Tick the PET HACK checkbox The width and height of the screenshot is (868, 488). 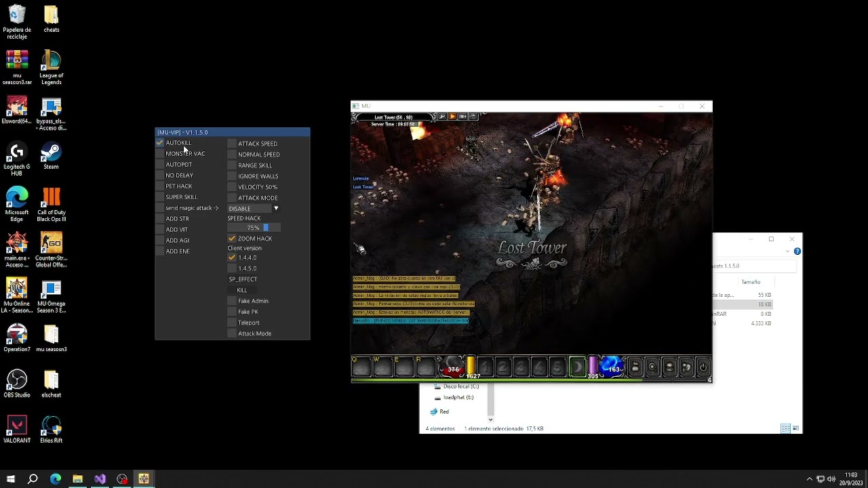(160, 186)
